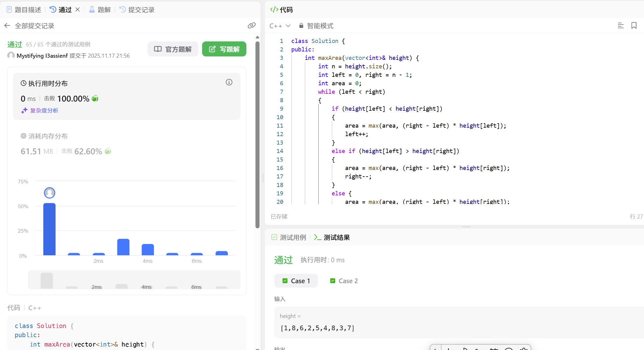Switch to the 测试用例 tab
Viewport: 644px width, 350px height.
288,237
